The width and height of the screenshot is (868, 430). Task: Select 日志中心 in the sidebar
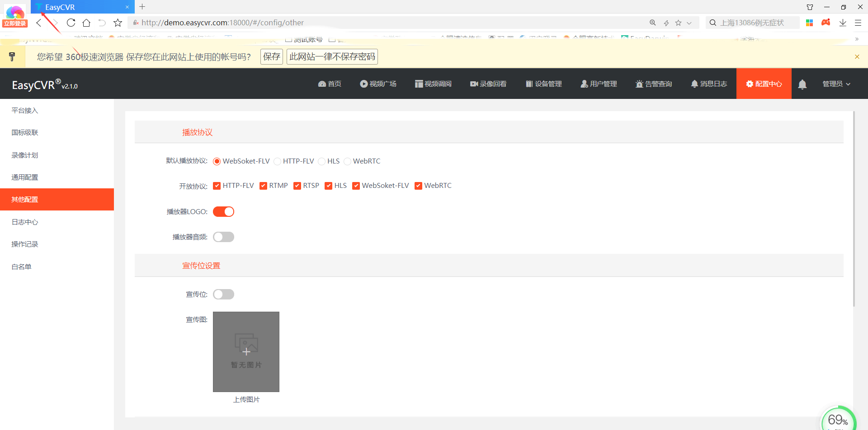[x=57, y=222]
